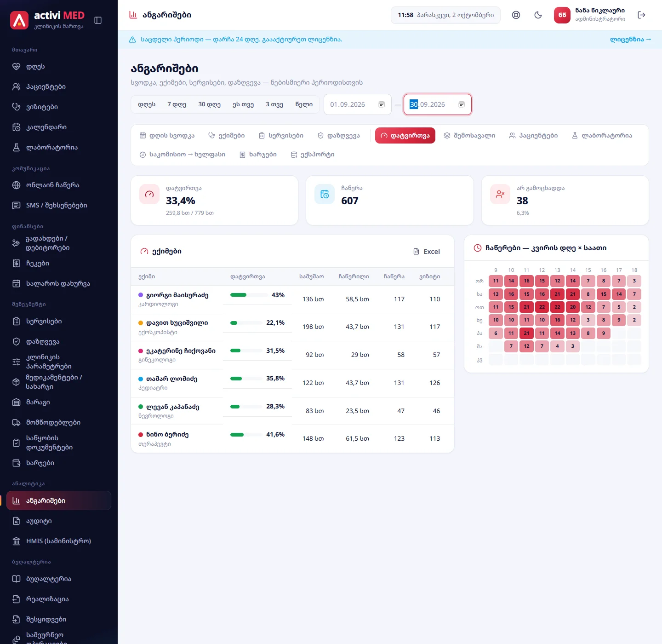
Task: Export doctors table via Excel button
Action: pos(427,252)
